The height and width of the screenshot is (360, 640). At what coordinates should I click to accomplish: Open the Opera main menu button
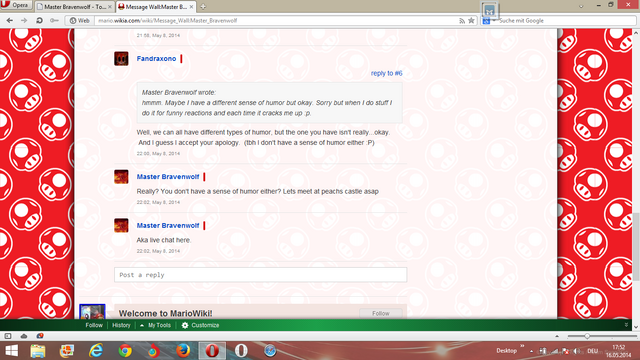(16, 5)
